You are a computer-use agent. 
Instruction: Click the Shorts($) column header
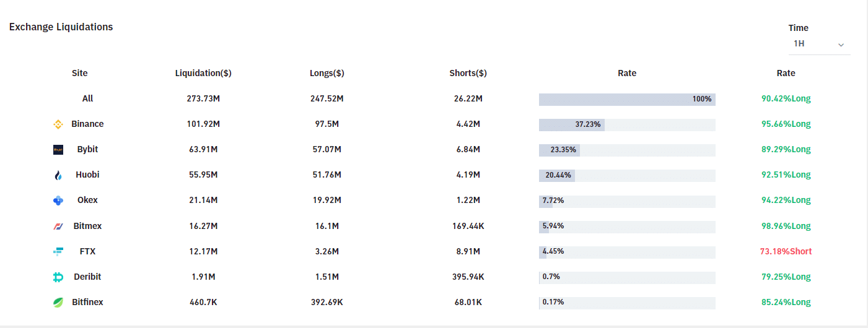(x=468, y=73)
